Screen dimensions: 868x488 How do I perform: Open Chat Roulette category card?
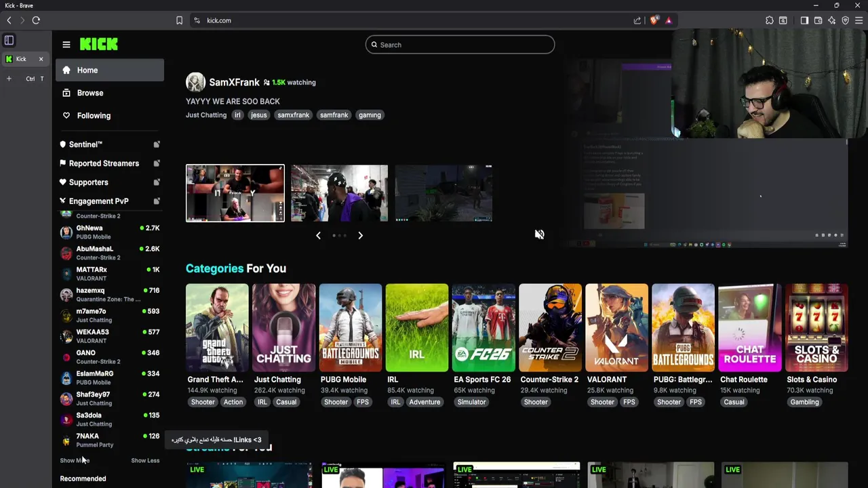(750, 328)
